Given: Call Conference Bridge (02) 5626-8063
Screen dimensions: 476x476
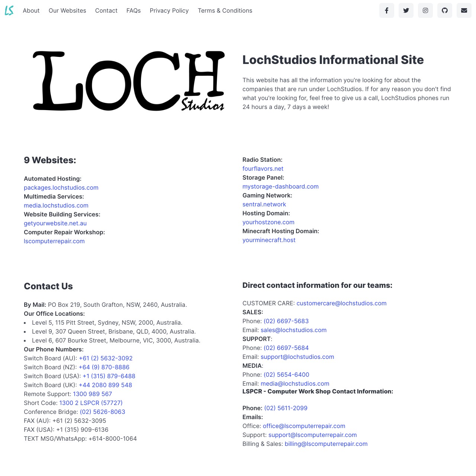Looking at the screenshot, I should (x=102, y=412).
